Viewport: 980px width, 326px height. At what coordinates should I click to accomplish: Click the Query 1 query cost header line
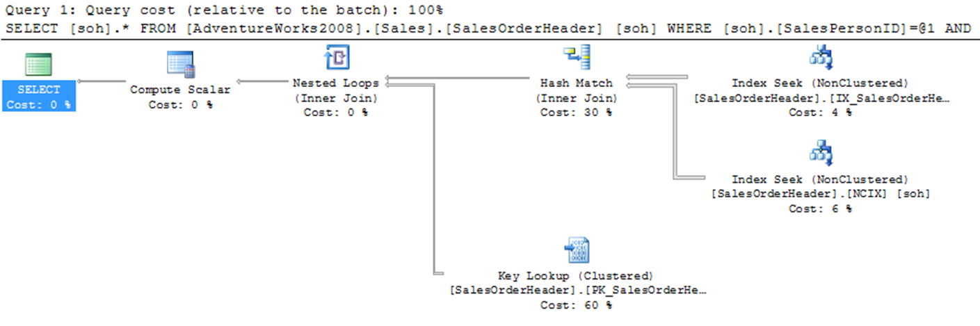click(224, 11)
